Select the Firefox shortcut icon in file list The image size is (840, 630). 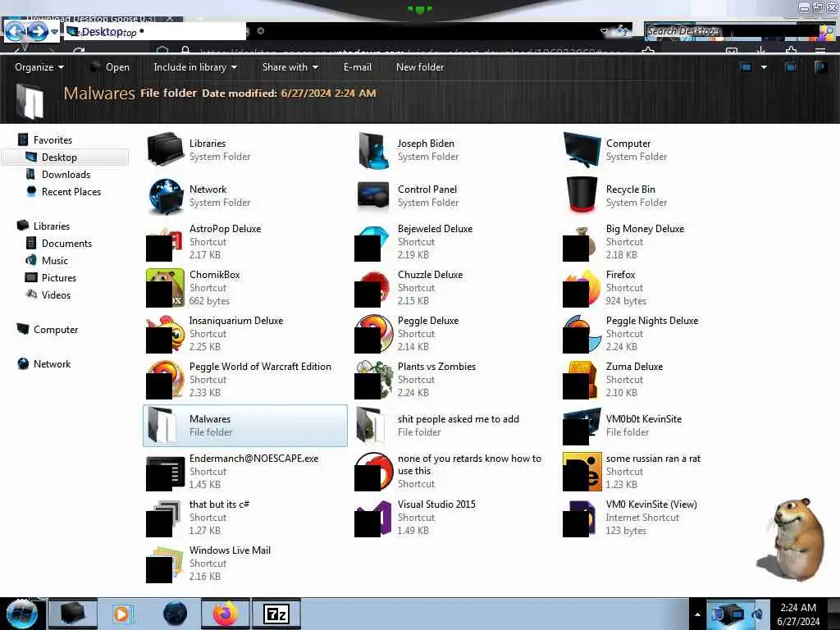click(x=582, y=288)
